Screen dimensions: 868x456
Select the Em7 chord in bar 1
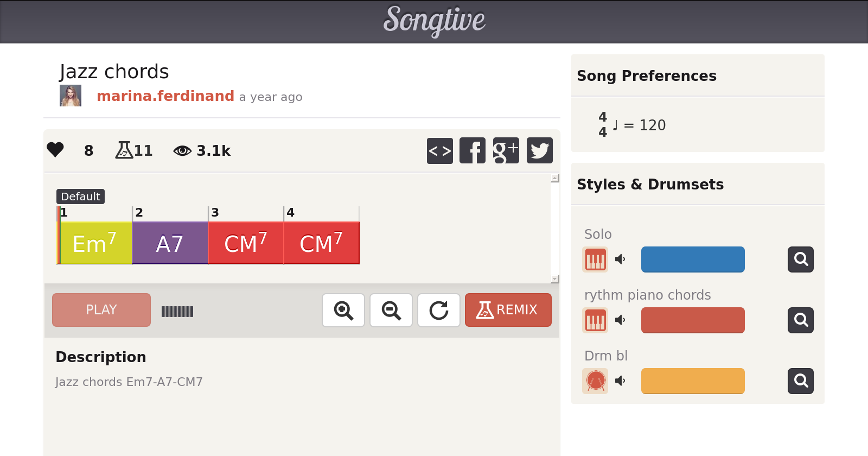coord(95,243)
